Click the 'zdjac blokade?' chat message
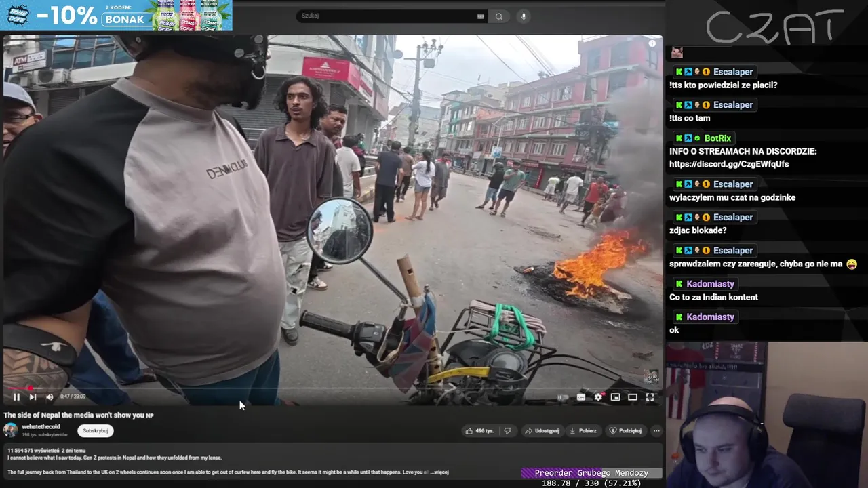This screenshot has height=488, width=868. pos(698,231)
